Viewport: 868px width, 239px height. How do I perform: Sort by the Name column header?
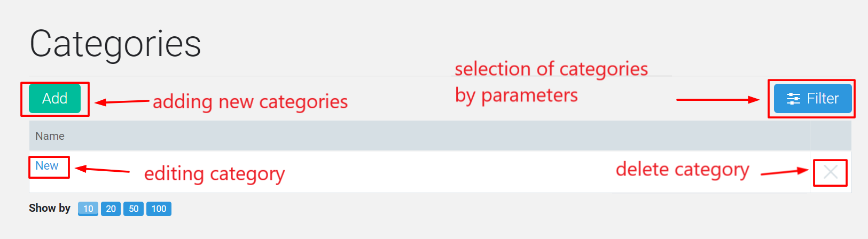[x=50, y=136]
